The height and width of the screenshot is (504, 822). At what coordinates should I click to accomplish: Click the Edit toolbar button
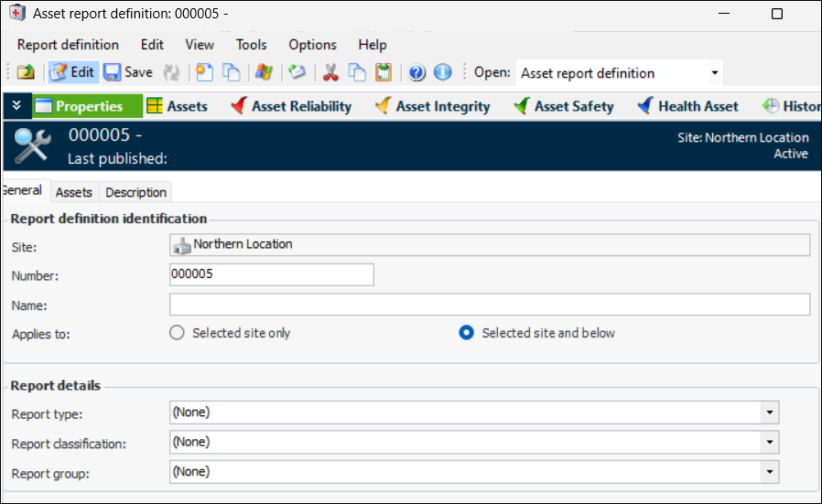pyautogui.click(x=72, y=72)
